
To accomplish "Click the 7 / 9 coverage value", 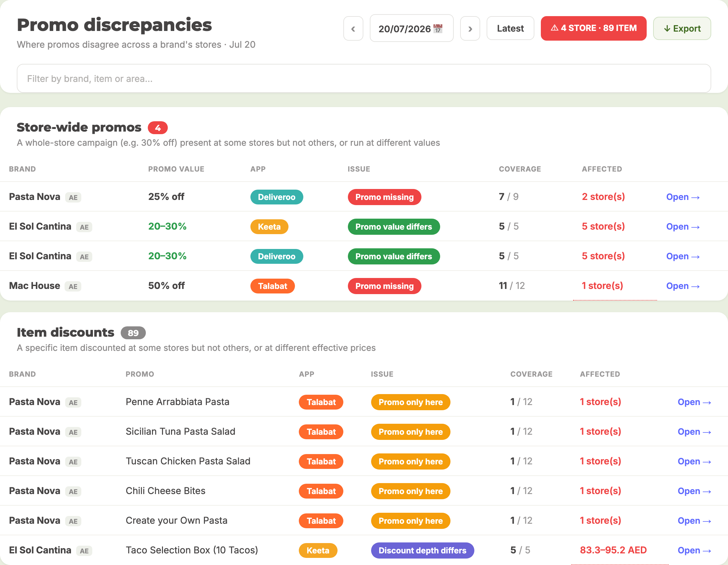I will [509, 196].
